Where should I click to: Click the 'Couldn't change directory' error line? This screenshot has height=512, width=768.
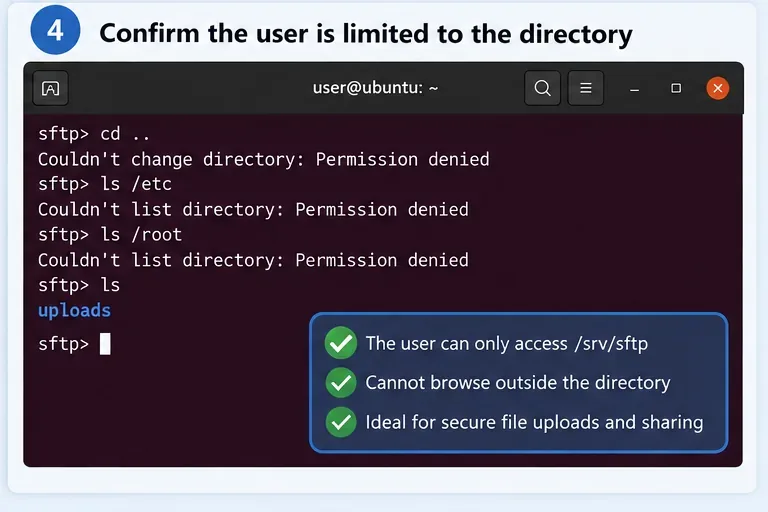coord(264,159)
